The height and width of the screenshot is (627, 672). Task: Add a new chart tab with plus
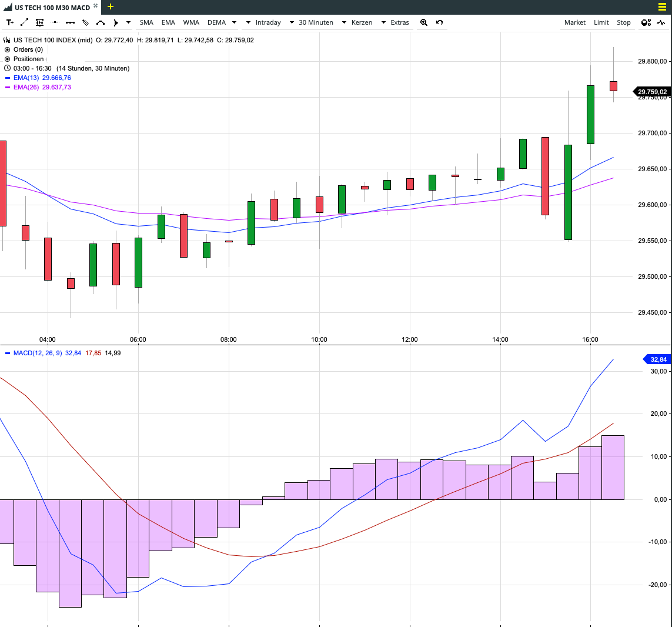point(110,6)
